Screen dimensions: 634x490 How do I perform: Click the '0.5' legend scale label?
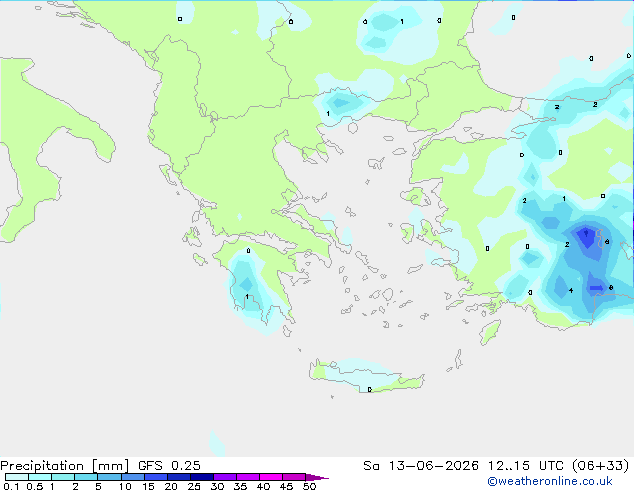click(x=35, y=486)
